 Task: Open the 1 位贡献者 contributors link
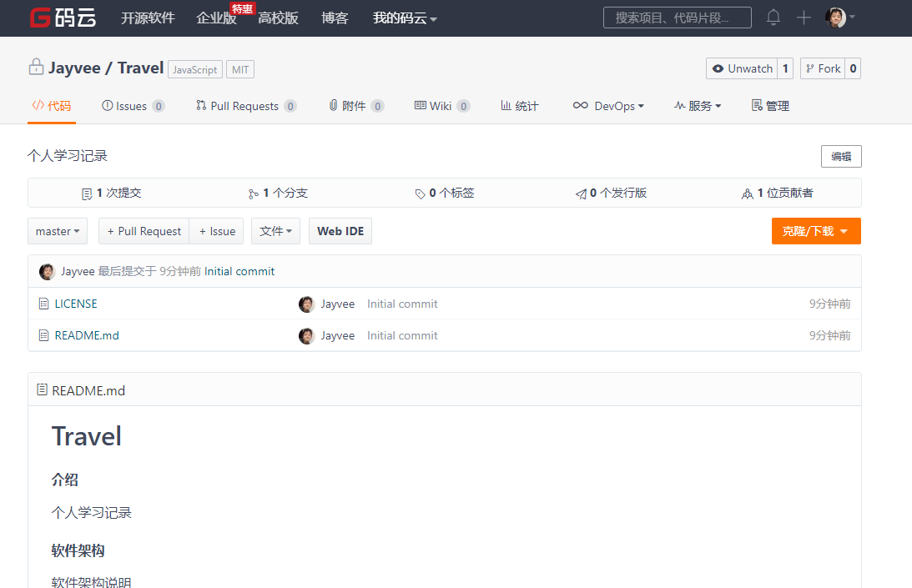click(x=778, y=193)
